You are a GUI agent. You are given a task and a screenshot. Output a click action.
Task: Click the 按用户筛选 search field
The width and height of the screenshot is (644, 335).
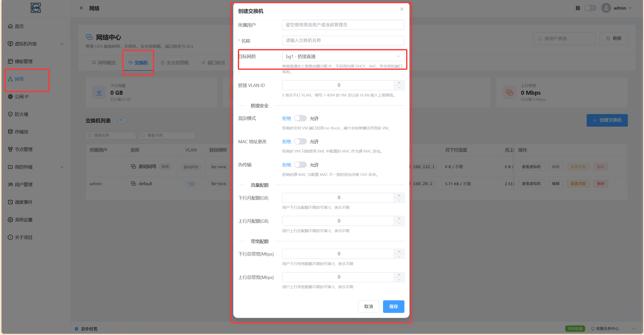(564, 38)
